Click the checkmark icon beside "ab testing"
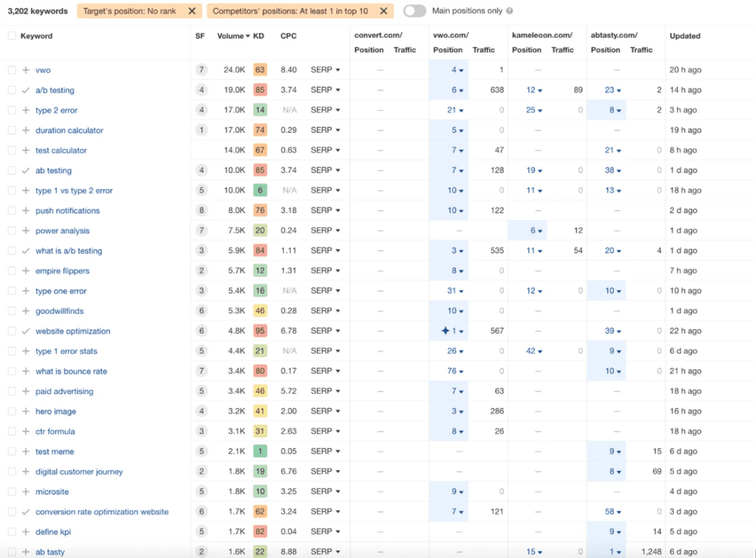 (26, 170)
